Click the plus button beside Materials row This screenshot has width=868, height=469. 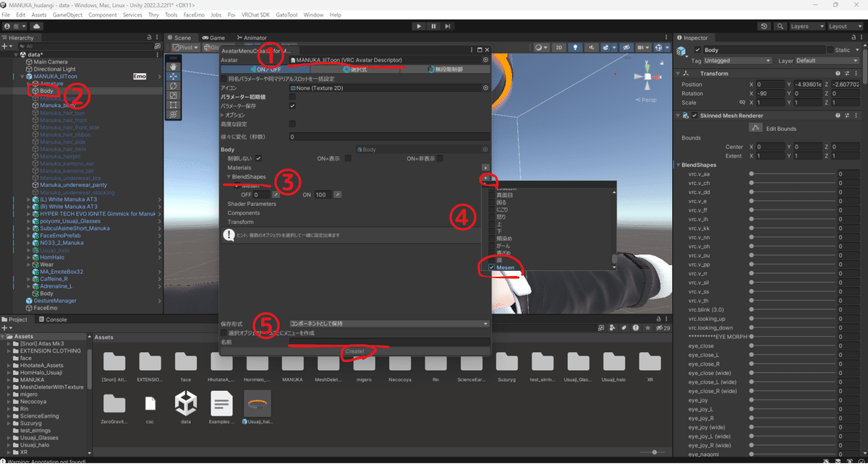(486, 168)
